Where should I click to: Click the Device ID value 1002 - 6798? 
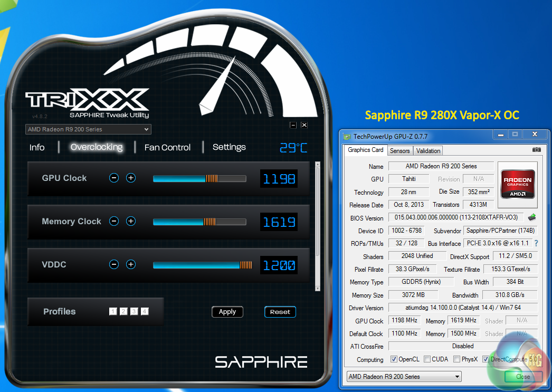[x=406, y=231]
